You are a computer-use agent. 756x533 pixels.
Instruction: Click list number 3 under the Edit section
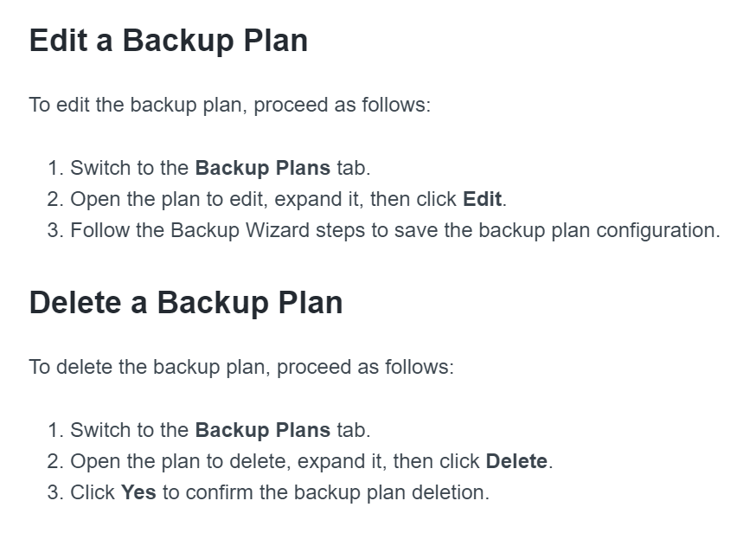(x=54, y=230)
